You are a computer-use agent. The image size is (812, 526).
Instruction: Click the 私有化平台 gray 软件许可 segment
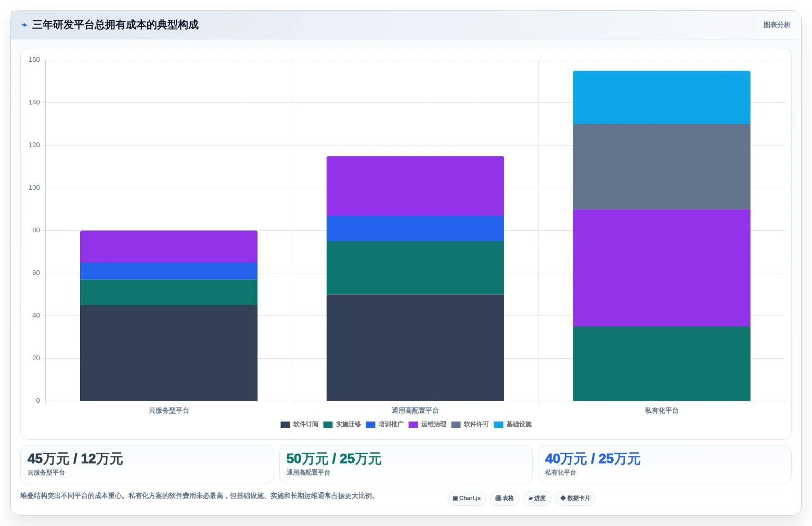662,166
